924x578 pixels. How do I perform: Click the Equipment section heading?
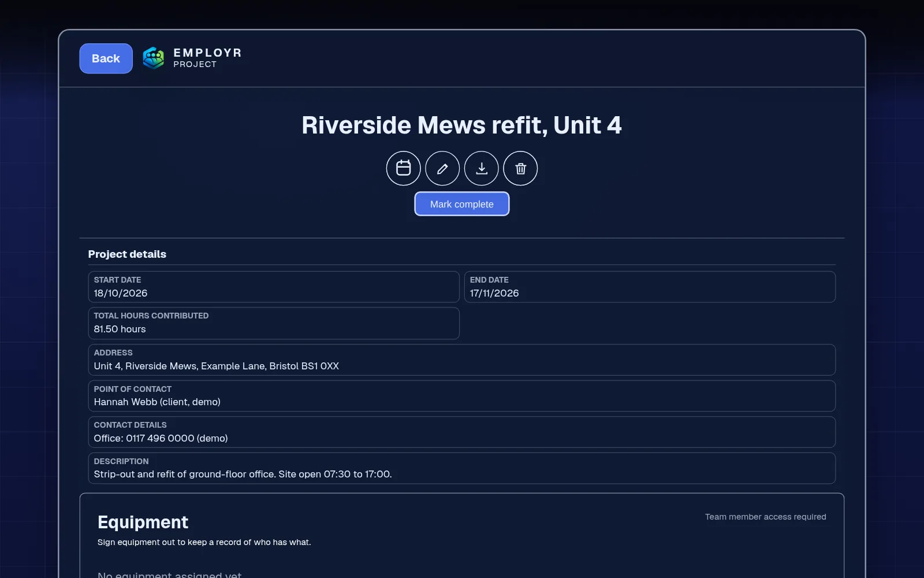click(143, 522)
